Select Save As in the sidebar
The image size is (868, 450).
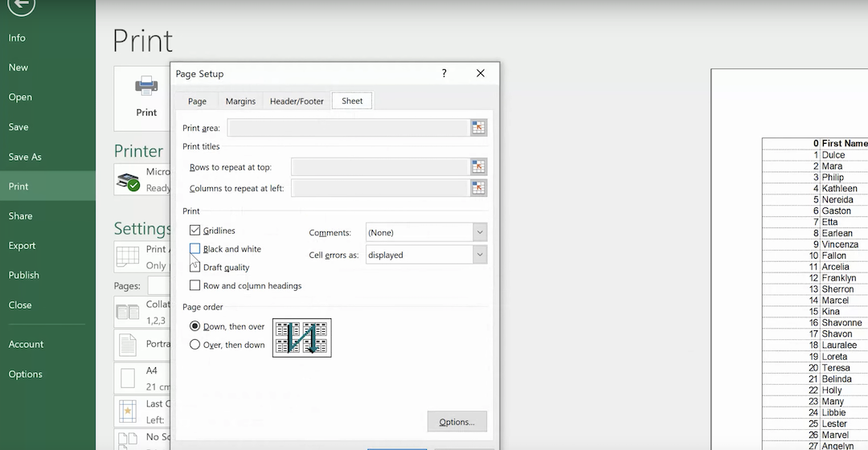point(25,157)
